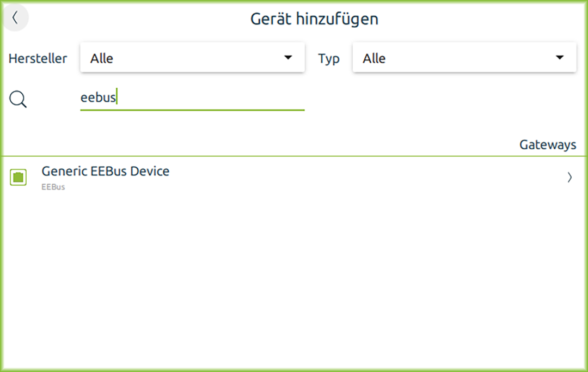
Task: Click the EEBus subtitle under the device name
Action: (53, 187)
